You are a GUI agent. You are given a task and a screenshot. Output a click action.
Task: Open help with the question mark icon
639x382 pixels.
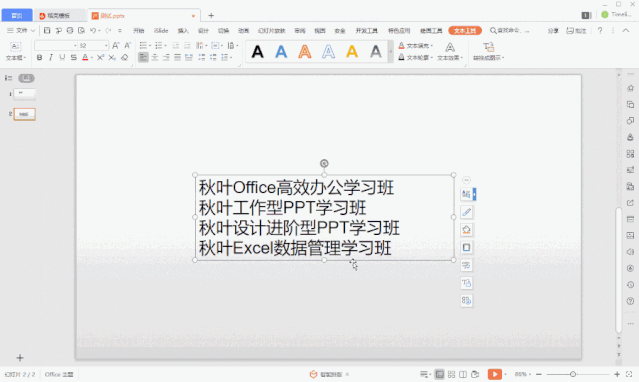(x=600, y=31)
